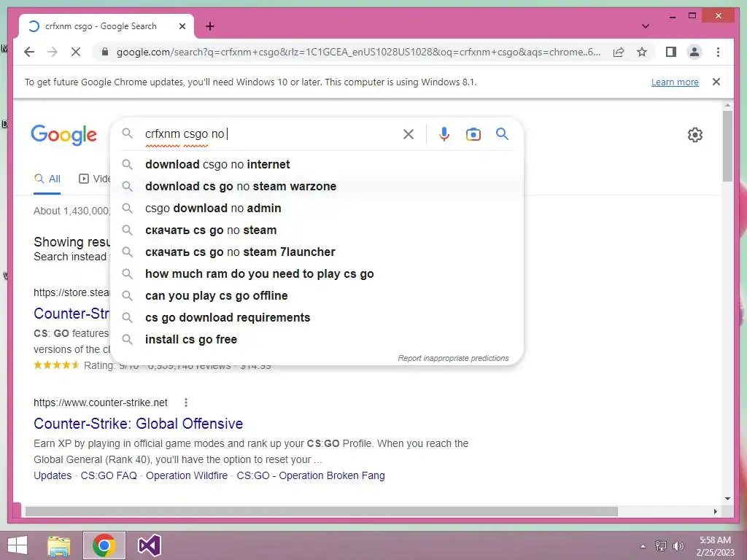Open network tray icon
This screenshot has height=560, width=747.
(661, 546)
